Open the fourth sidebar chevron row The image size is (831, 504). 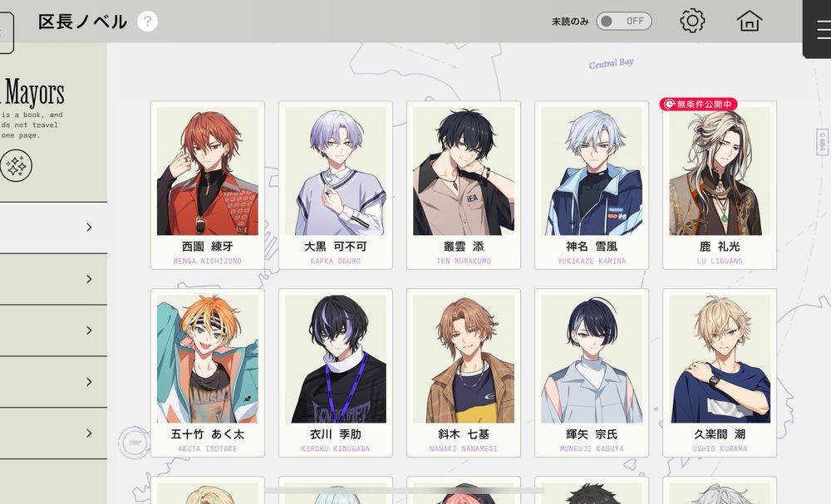pyautogui.click(x=53, y=382)
